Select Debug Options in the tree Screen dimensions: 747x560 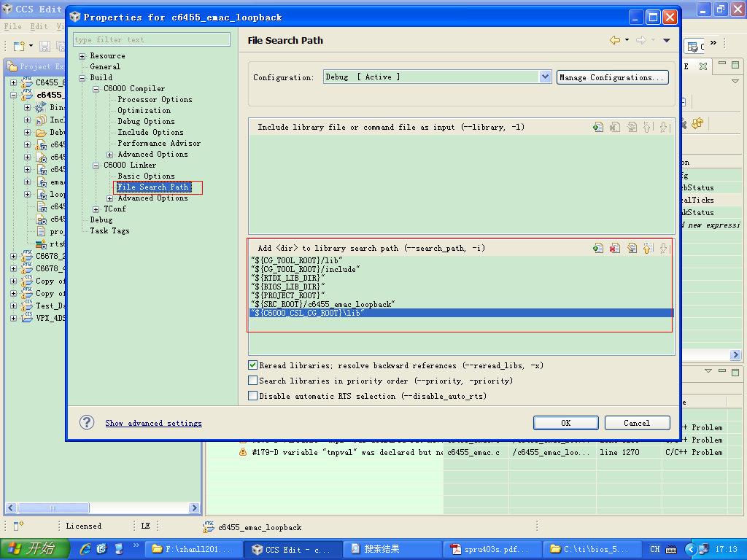pos(146,122)
